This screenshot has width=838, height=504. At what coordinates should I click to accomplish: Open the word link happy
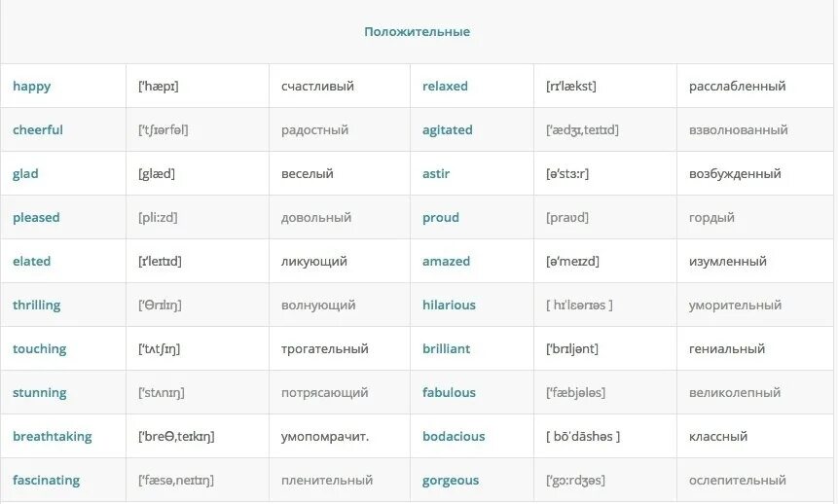pyautogui.click(x=32, y=87)
